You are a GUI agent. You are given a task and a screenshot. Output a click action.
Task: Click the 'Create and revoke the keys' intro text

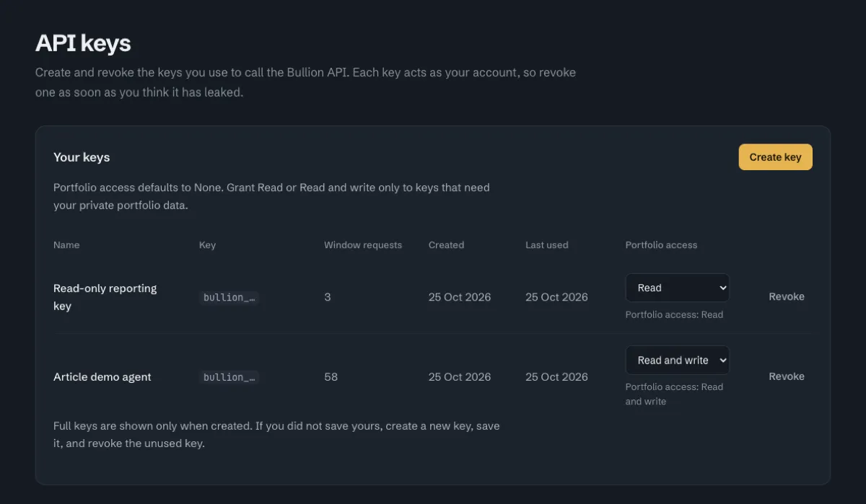coord(305,83)
